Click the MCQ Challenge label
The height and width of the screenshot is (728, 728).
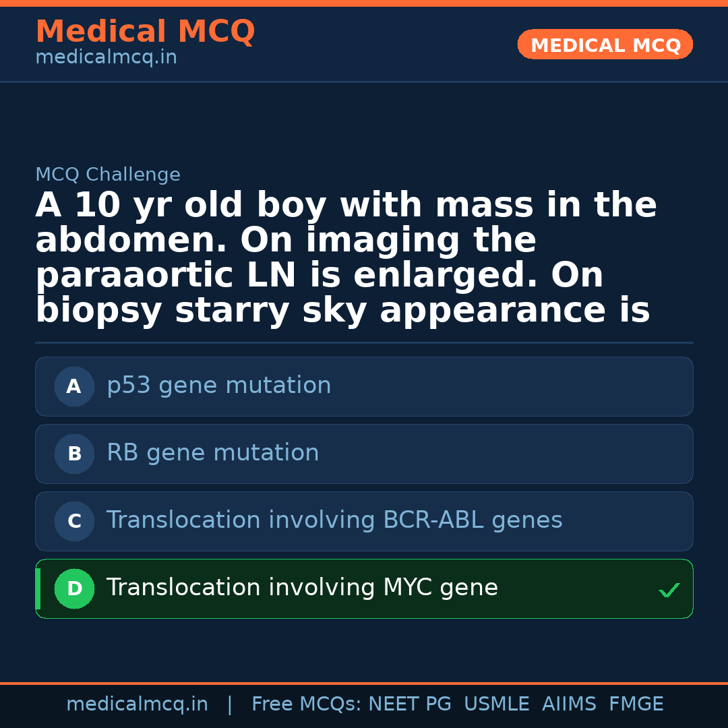click(108, 175)
